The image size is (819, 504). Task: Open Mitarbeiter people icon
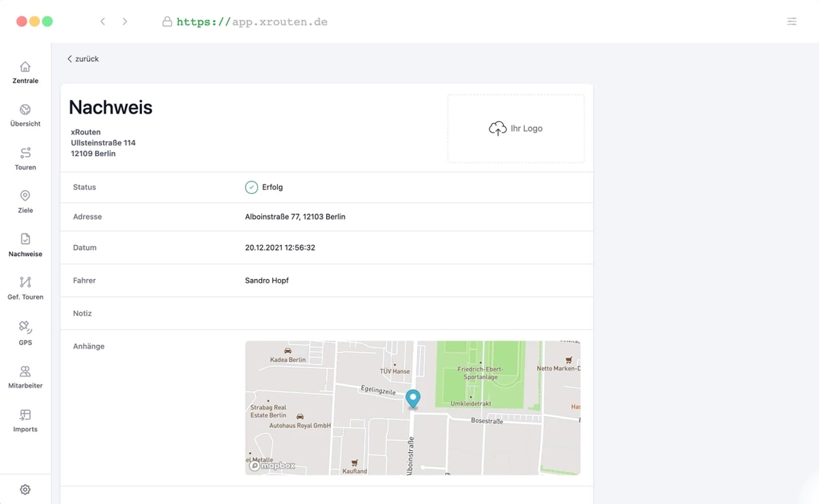[25, 372]
